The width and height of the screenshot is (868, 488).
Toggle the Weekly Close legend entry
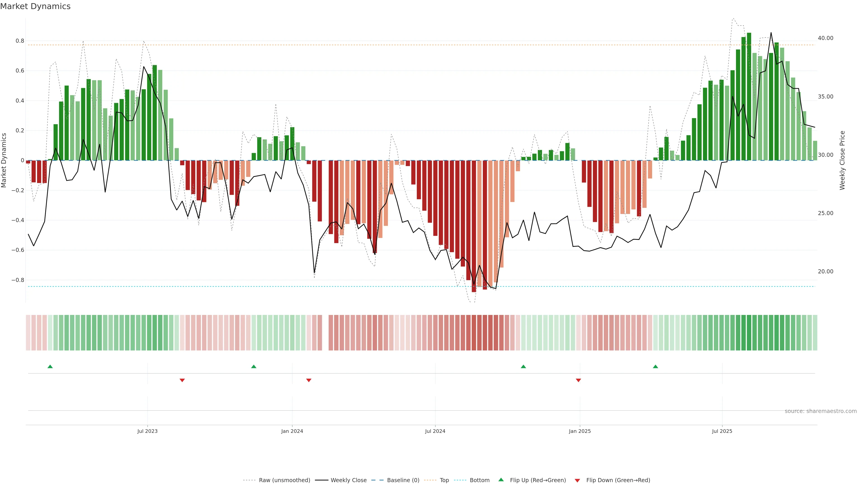[348, 480]
